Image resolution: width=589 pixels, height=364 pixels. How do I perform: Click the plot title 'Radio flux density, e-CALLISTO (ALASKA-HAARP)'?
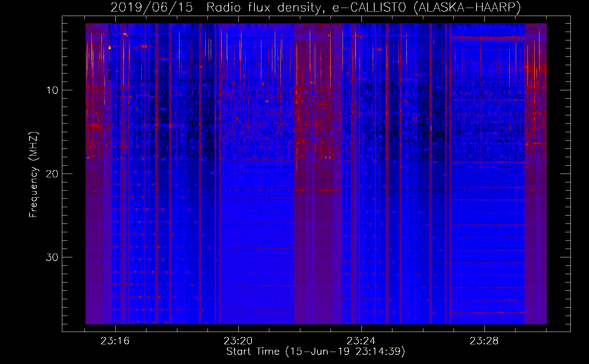[x=364, y=7]
